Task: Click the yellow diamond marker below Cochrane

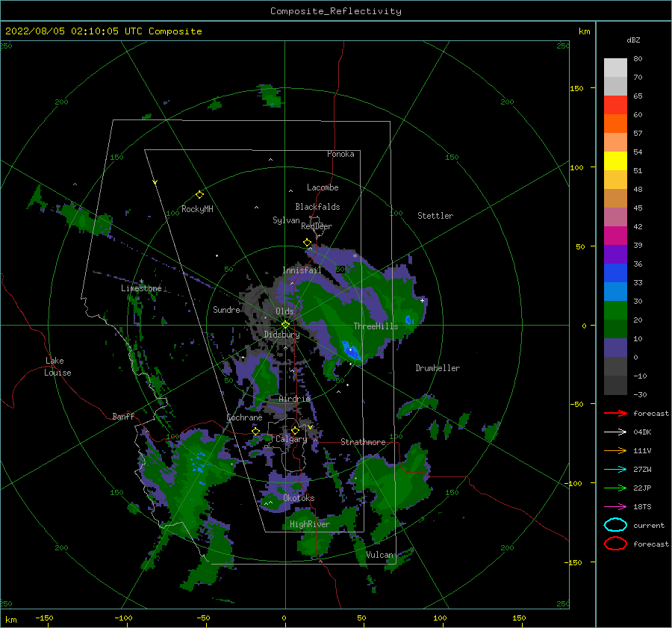Action: (256, 431)
